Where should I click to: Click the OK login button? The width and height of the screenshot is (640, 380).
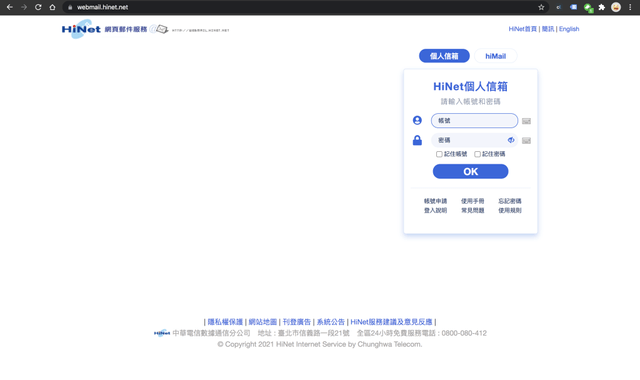(470, 171)
